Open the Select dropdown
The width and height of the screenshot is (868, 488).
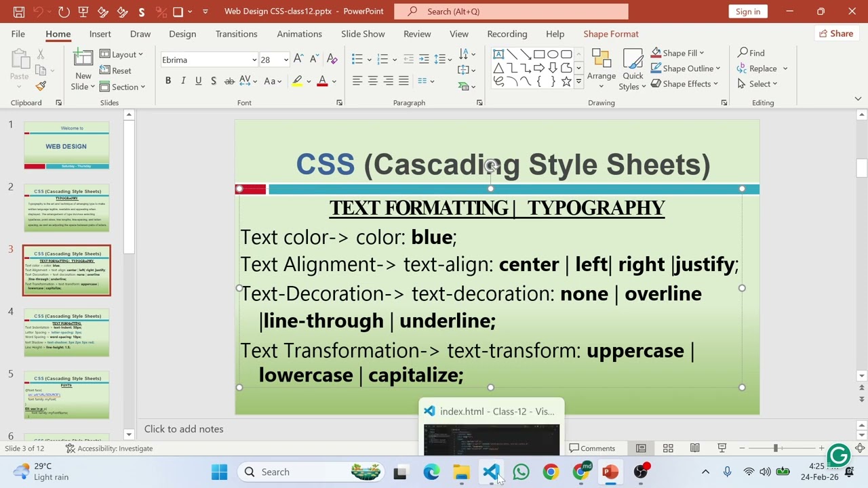(x=757, y=84)
